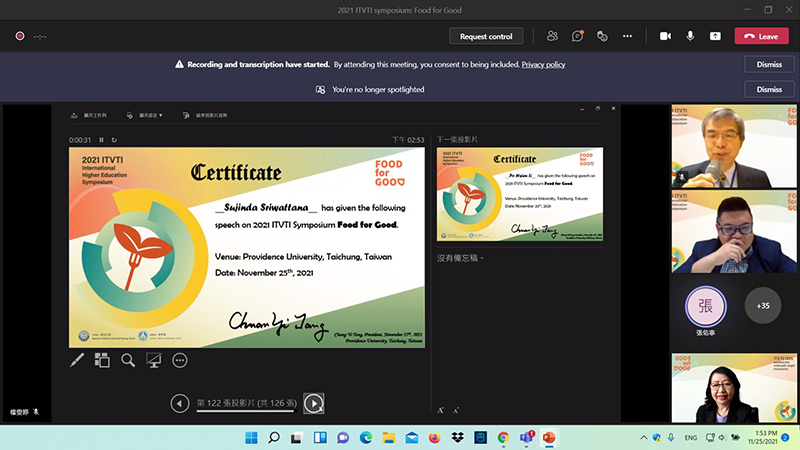Dismiss the recording started notification

pos(769,64)
